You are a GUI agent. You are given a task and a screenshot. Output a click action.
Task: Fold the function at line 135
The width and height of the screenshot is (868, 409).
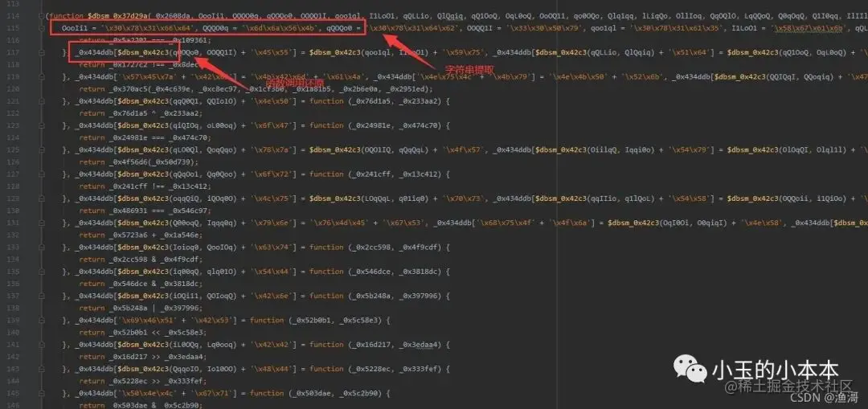(43, 271)
